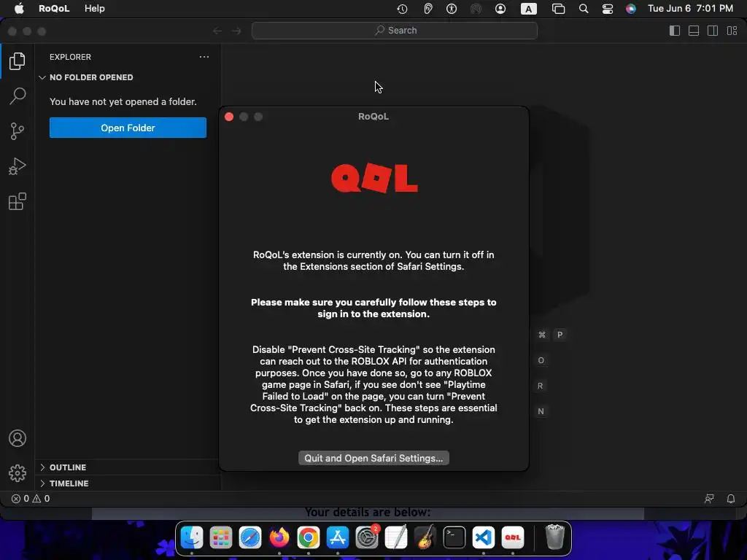Go back with the left arrow

pos(217,31)
